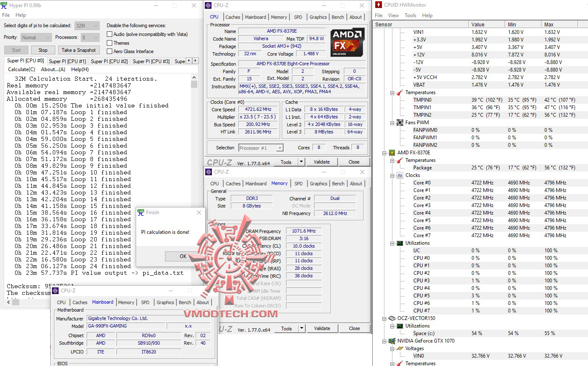Collapse the Fans PWM node
588x366 pixels.
[392, 123]
